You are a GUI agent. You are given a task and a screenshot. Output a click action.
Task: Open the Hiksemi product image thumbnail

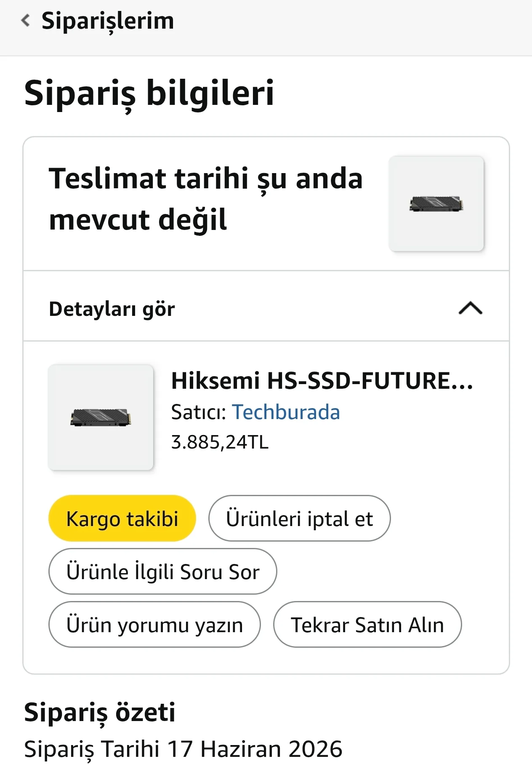(101, 417)
